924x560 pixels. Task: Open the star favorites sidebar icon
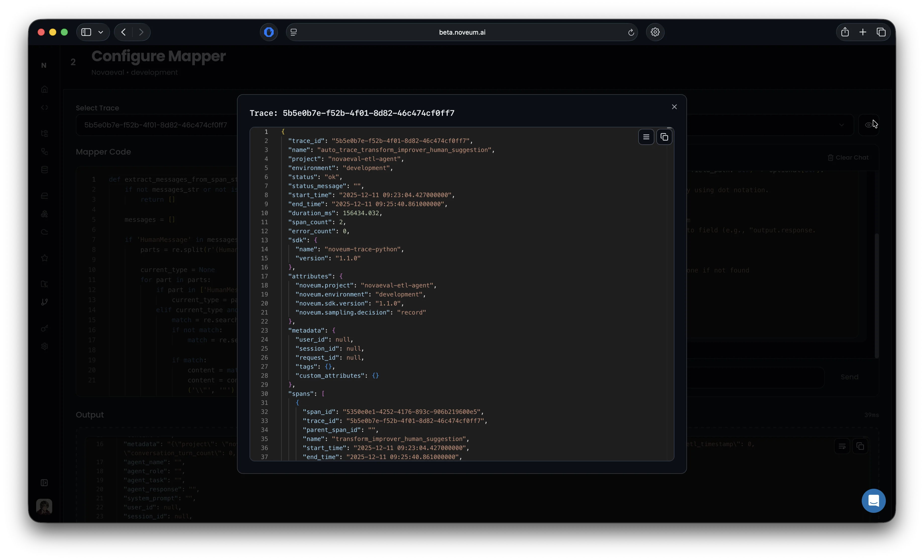45,258
